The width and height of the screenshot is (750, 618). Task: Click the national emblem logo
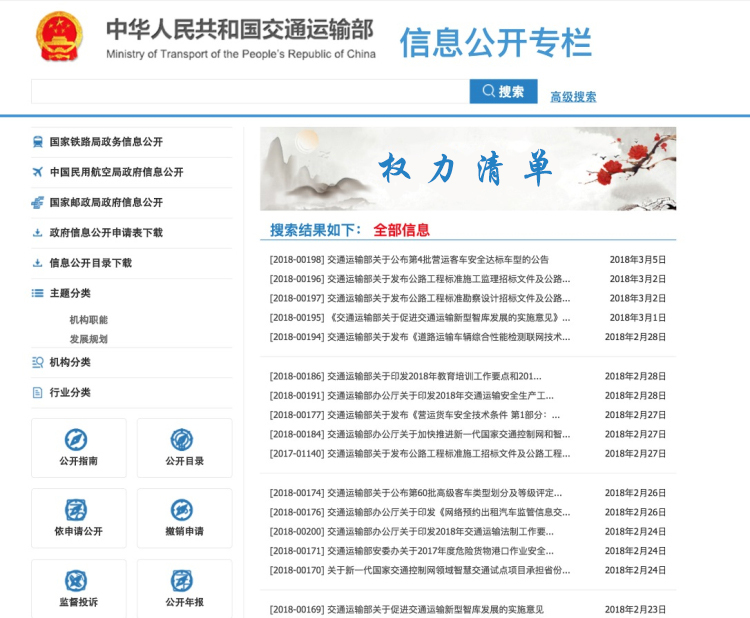tap(59, 37)
